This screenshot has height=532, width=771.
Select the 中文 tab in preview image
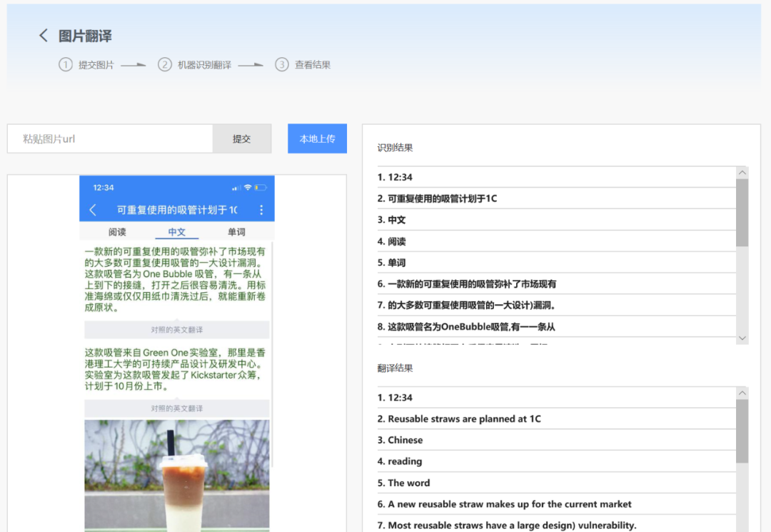click(x=176, y=231)
